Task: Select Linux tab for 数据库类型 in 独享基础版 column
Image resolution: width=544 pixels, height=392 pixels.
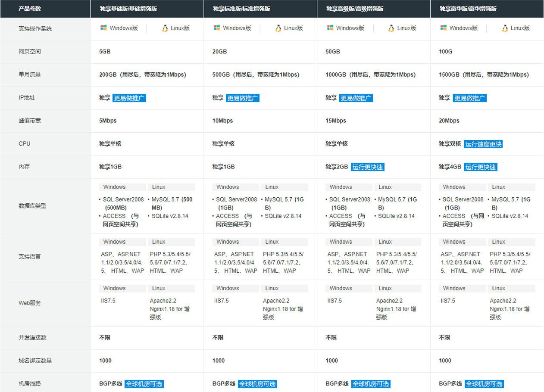Action: 171,187
